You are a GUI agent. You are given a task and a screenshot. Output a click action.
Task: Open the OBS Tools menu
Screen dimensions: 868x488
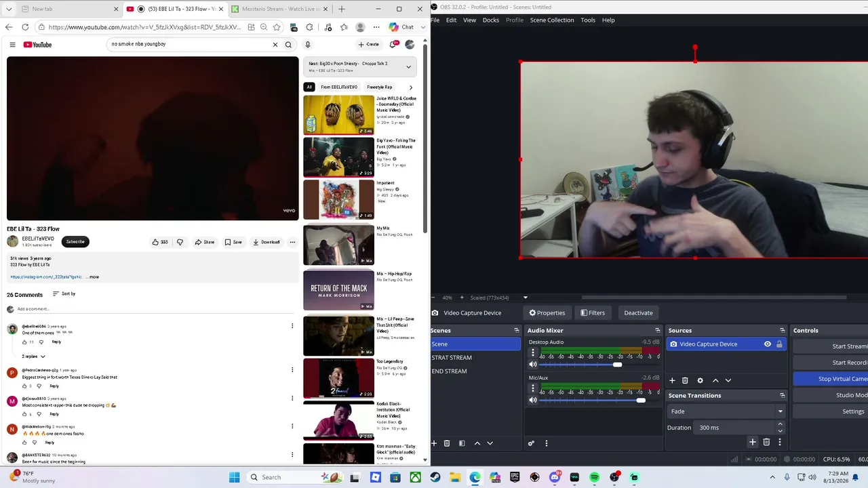click(588, 20)
